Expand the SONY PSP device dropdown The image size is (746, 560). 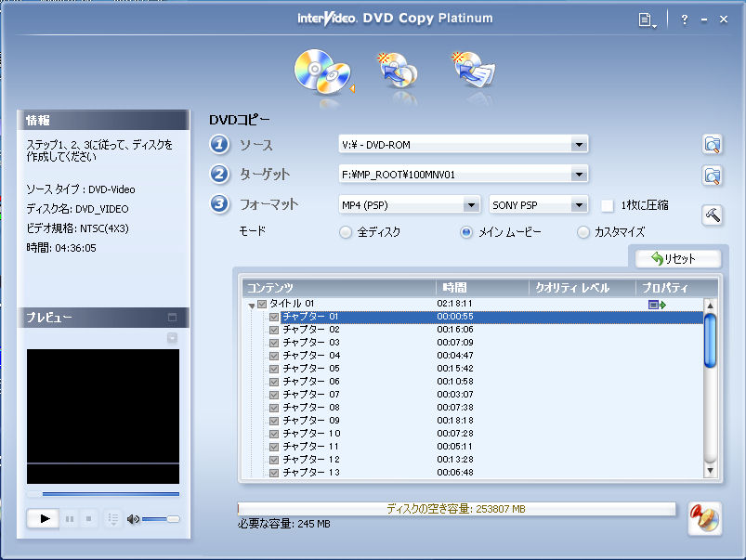[579, 205]
